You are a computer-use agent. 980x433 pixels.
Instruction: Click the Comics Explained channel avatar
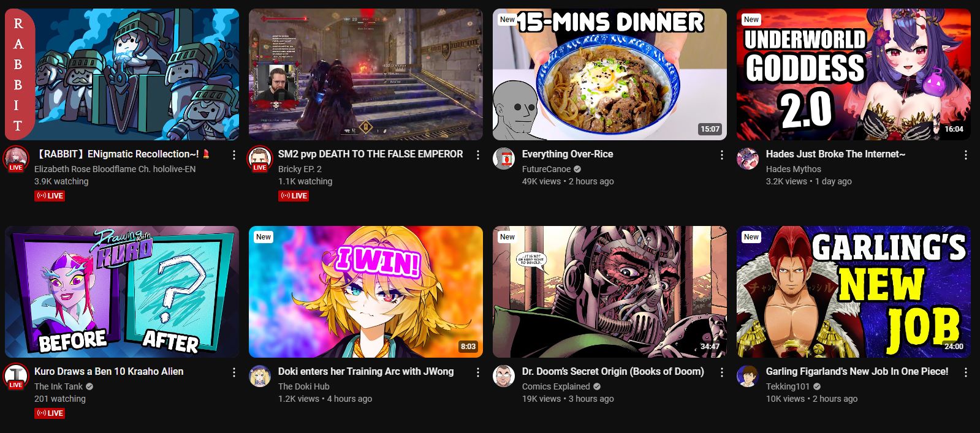pyautogui.click(x=504, y=376)
